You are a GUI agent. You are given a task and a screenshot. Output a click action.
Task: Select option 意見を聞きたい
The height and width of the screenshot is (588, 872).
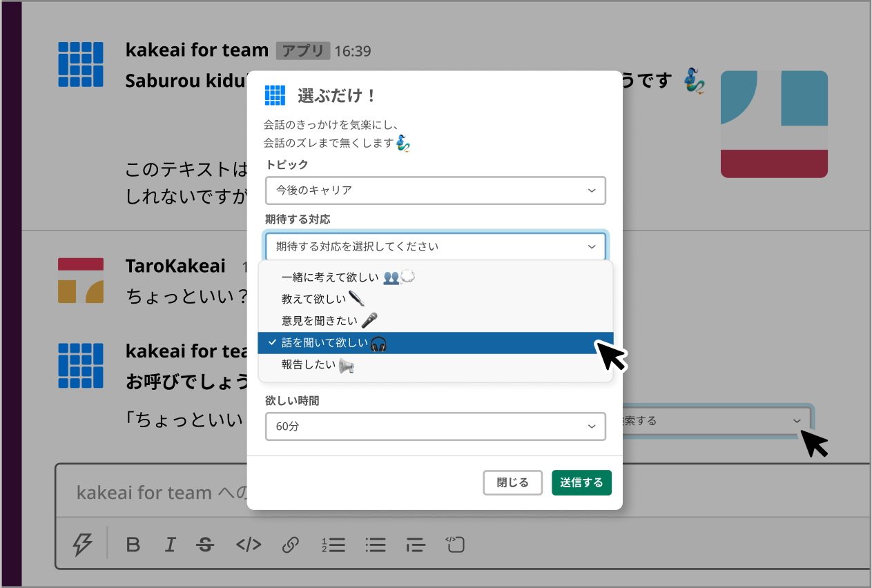[435, 321]
